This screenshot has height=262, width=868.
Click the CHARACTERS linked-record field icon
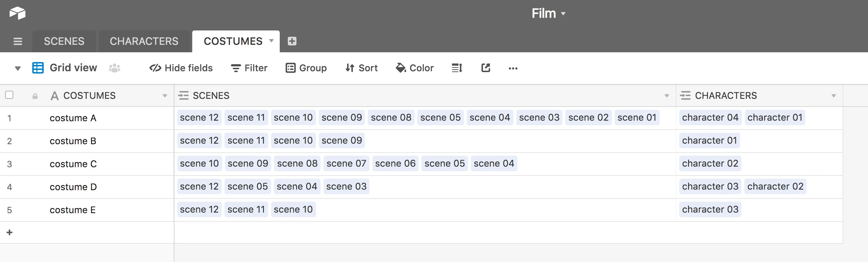click(685, 95)
